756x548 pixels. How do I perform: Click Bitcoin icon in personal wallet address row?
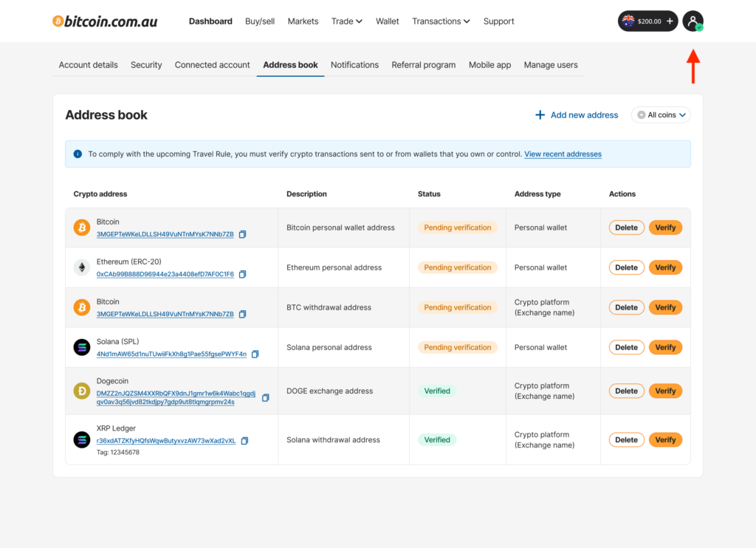pos(82,227)
